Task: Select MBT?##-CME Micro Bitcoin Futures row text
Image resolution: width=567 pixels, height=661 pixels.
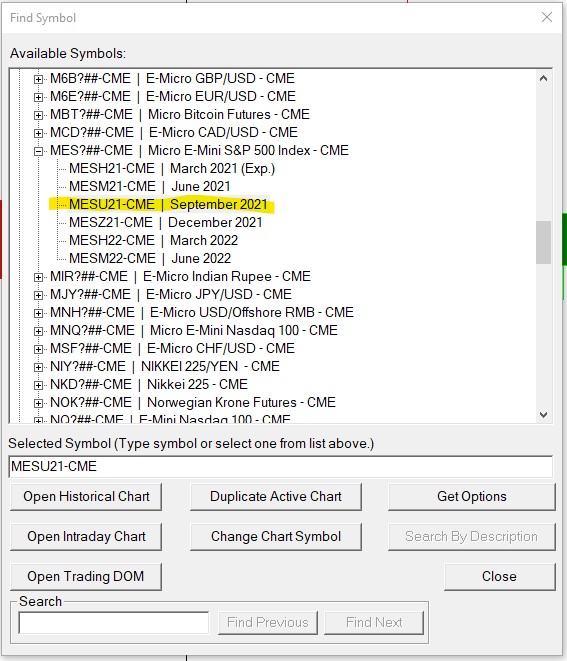Action: pos(180,114)
